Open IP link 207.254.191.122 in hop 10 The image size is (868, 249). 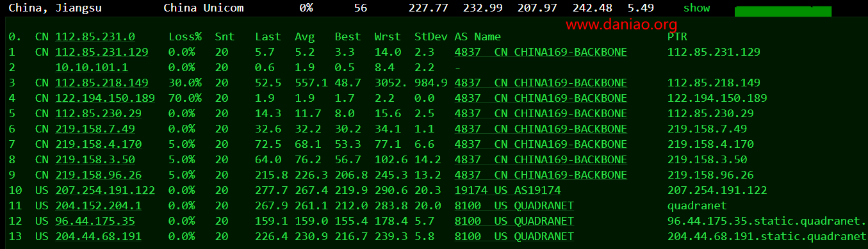[106, 190]
